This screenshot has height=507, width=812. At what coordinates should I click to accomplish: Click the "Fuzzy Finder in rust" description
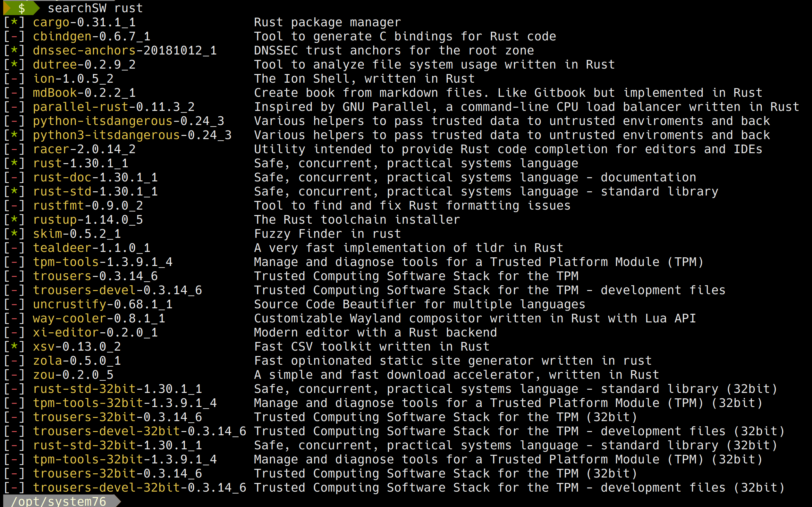[327, 234]
